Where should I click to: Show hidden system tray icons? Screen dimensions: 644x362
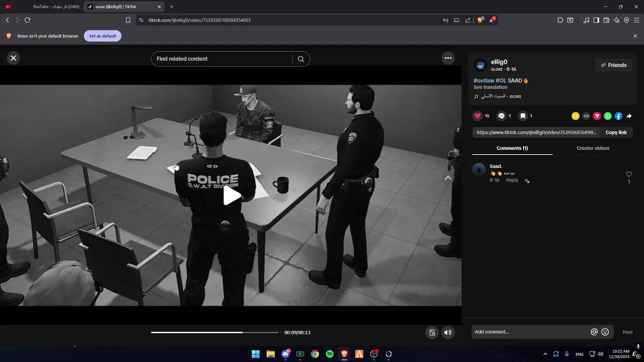click(545, 354)
